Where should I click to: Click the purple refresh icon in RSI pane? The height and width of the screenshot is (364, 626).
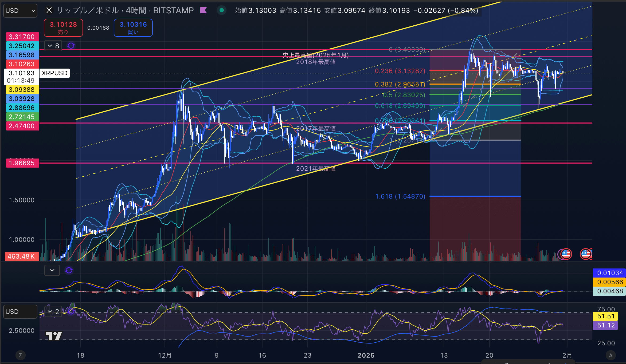tap(71, 311)
